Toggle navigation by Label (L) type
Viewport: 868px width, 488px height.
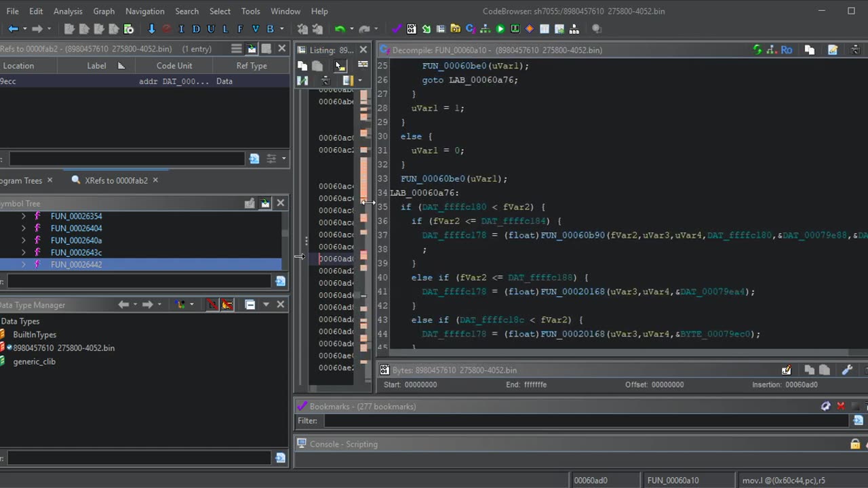(226, 28)
